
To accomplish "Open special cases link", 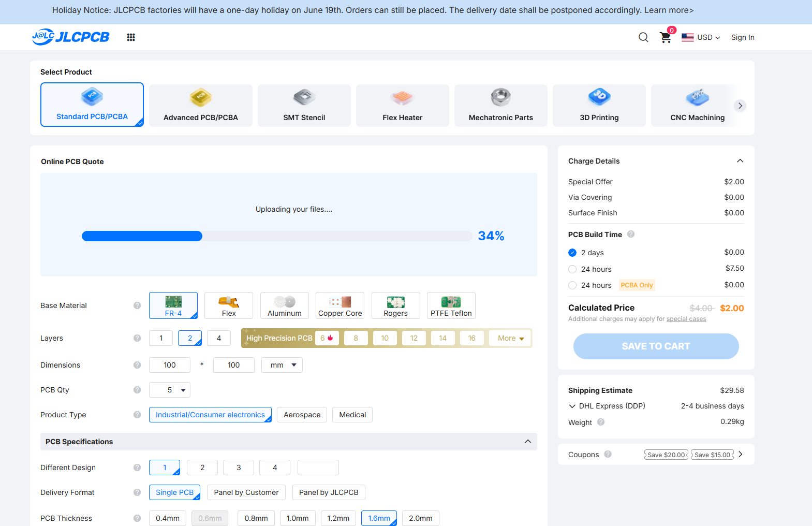I will click(686, 319).
